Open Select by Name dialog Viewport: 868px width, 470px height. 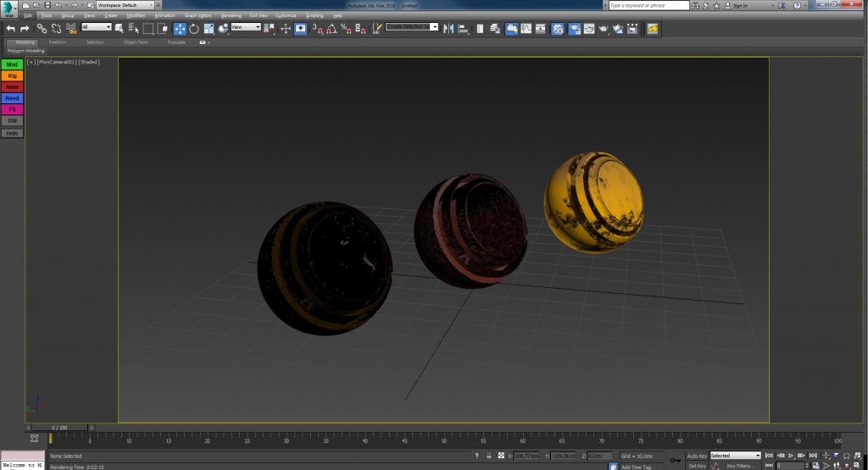(133, 29)
